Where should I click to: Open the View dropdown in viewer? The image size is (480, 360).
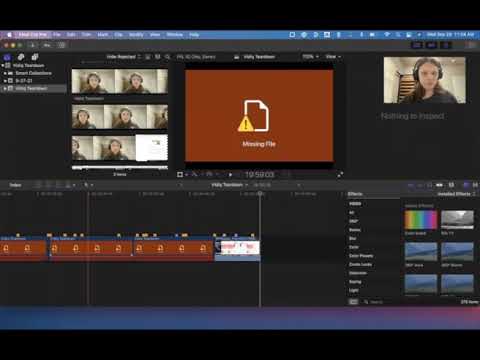click(333, 57)
